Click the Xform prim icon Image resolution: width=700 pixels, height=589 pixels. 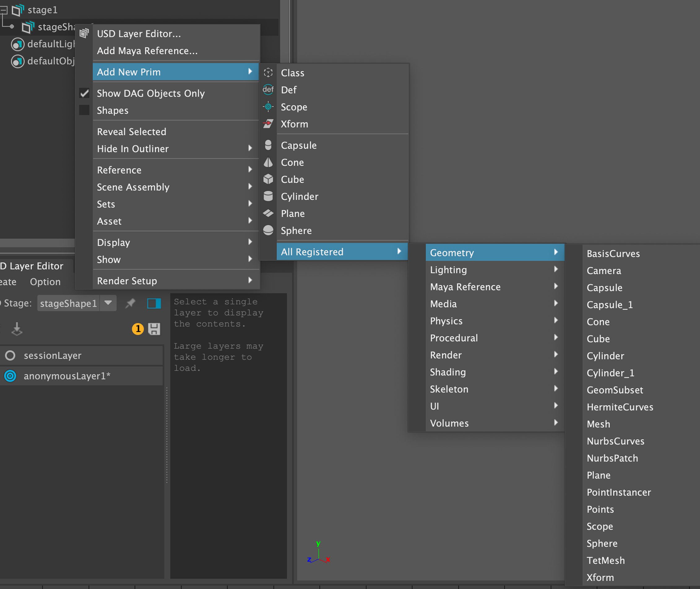tap(268, 124)
